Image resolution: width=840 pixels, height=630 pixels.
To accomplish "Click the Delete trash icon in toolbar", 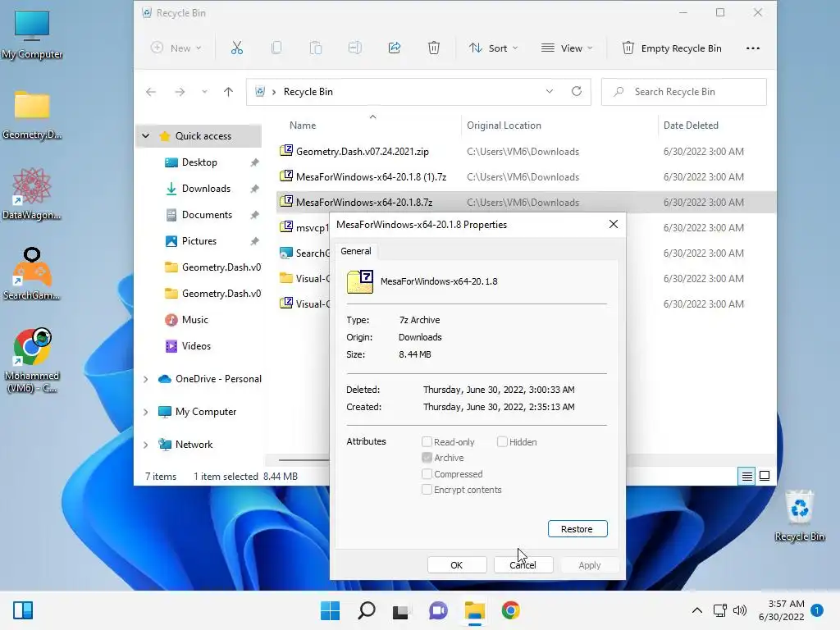I will coord(434,48).
